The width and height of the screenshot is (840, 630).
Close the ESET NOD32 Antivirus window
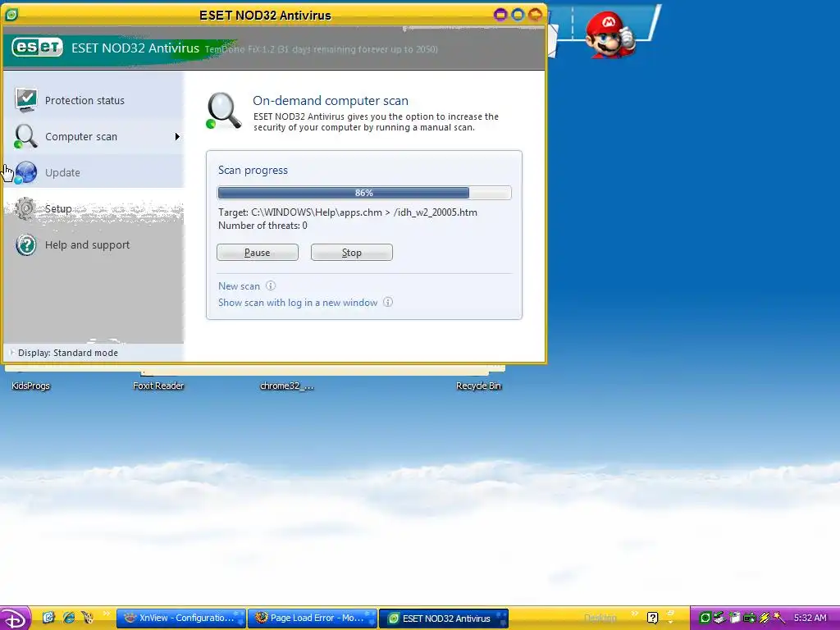pyautogui.click(x=535, y=15)
